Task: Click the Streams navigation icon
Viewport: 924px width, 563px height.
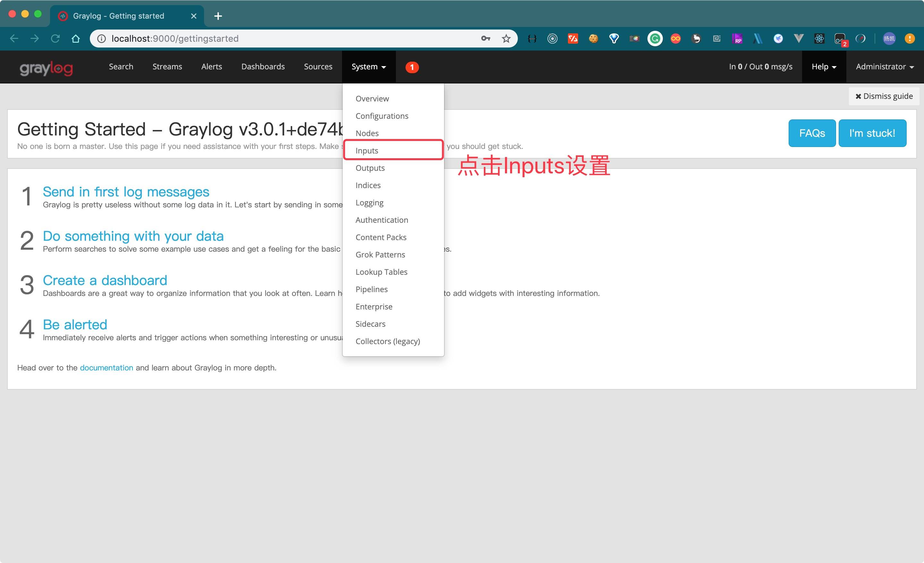Action: 167,66
